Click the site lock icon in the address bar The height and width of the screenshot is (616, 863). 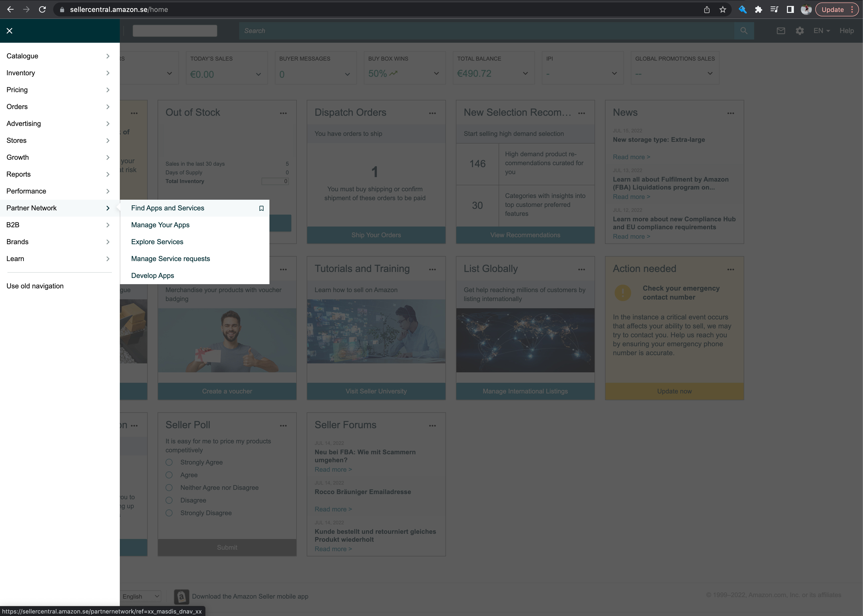62,9
